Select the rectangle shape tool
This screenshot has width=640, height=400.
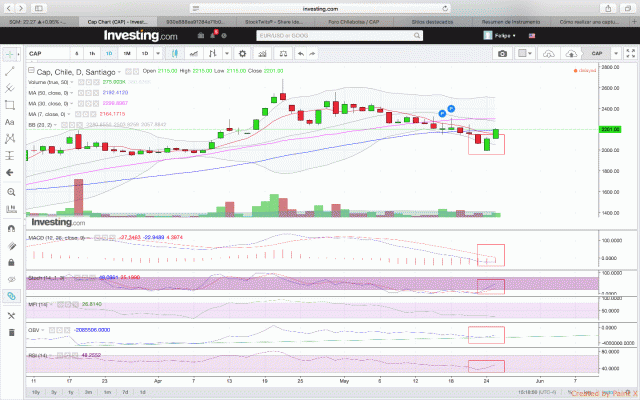click(10, 105)
